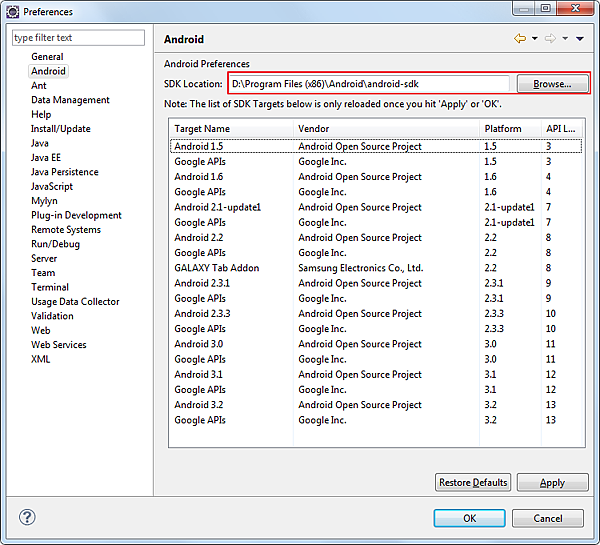Image resolution: width=600 pixels, height=545 pixels.
Task: Click the API Level column header
Action: pos(562,129)
